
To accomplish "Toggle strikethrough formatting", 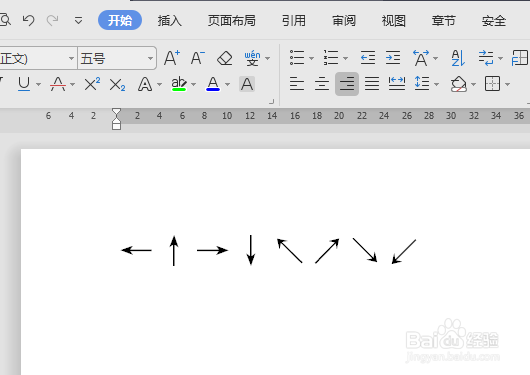I will [58, 84].
